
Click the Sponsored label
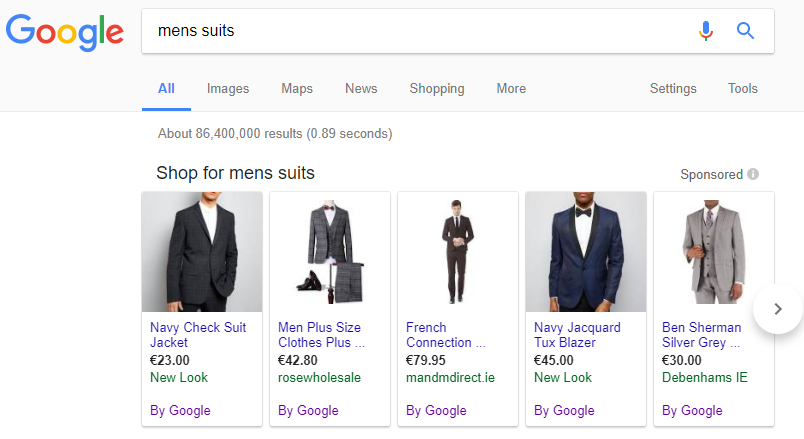pos(712,174)
